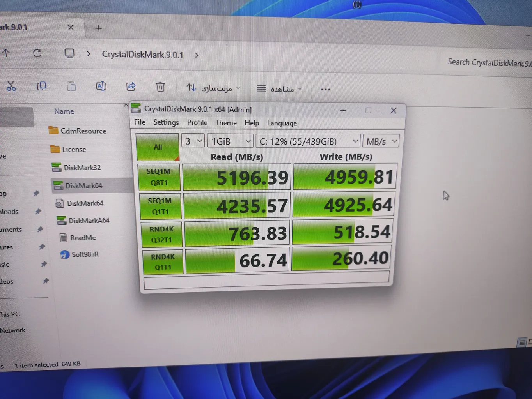Run all benchmarks with the All button
The image size is (532, 399).
pyautogui.click(x=158, y=147)
